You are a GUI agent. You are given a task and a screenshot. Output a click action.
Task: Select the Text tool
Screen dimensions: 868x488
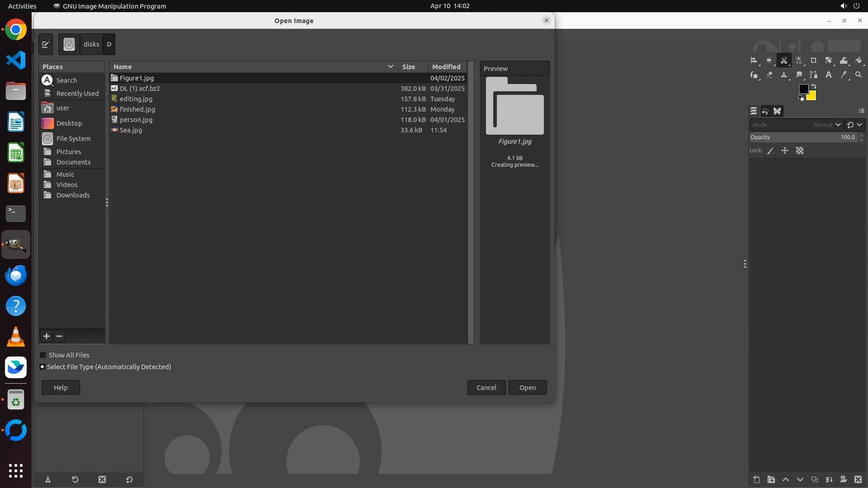pyautogui.click(x=829, y=75)
